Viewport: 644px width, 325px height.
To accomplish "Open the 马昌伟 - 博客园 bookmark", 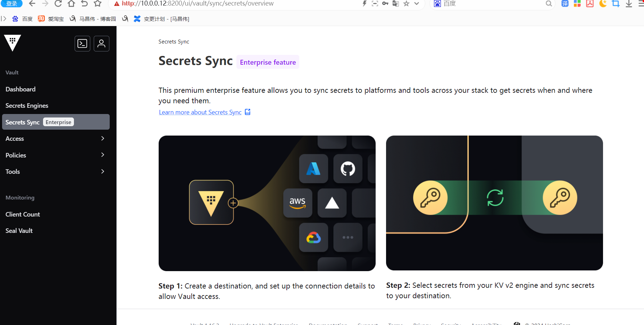I will [93, 19].
